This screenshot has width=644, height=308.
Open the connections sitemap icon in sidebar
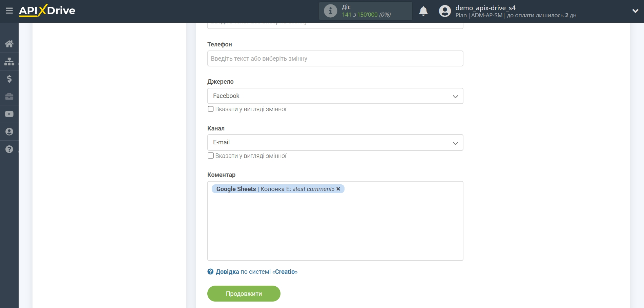point(9,61)
